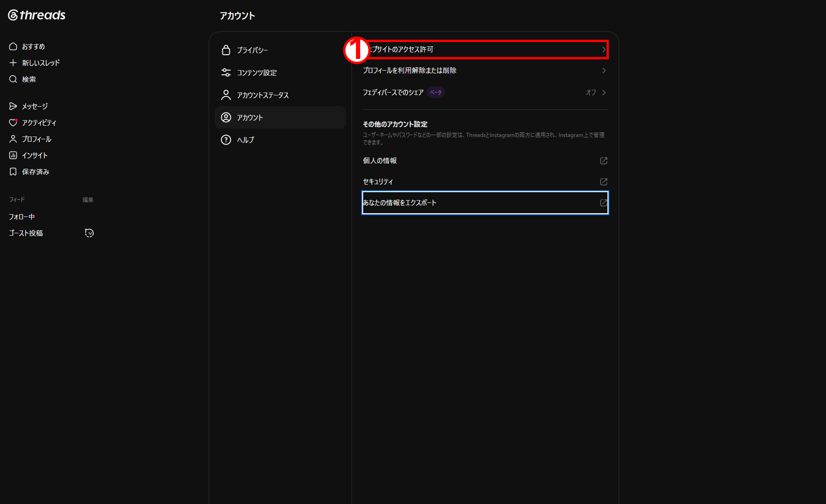The width and height of the screenshot is (826, 504).
Task: Select アカウント settings tab
Action: point(280,117)
